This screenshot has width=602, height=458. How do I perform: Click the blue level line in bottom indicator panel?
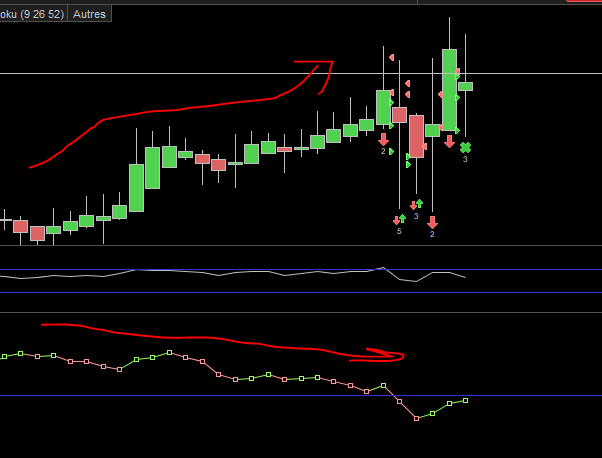click(301, 395)
